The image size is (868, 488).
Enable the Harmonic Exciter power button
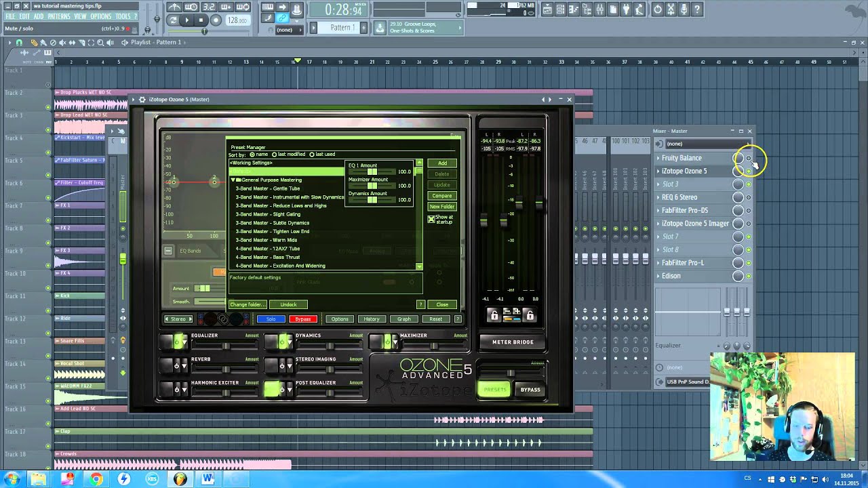pyautogui.click(x=177, y=390)
